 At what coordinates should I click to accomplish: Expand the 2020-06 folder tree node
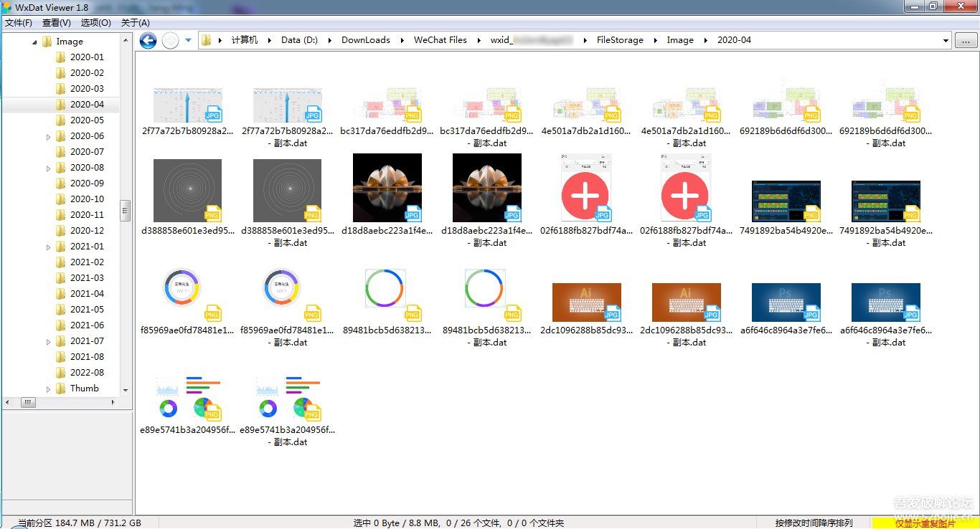[x=49, y=136]
